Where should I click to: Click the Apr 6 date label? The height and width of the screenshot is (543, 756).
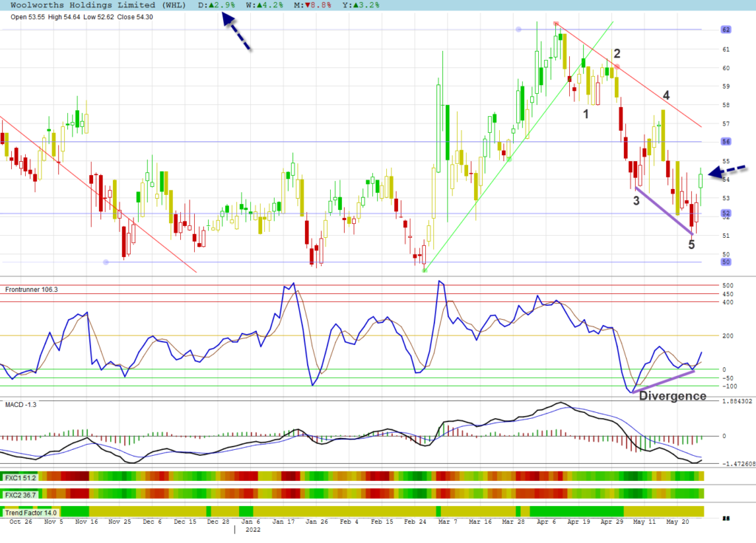tap(546, 522)
